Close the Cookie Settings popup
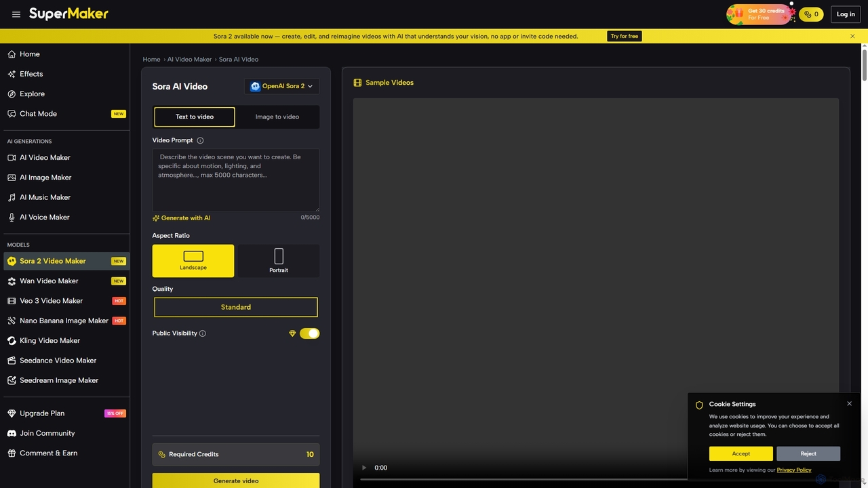This screenshot has height=488, width=868. point(849,403)
